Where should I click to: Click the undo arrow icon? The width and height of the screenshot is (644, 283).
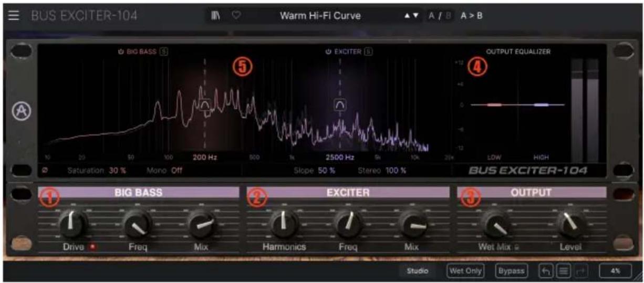click(x=545, y=271)
